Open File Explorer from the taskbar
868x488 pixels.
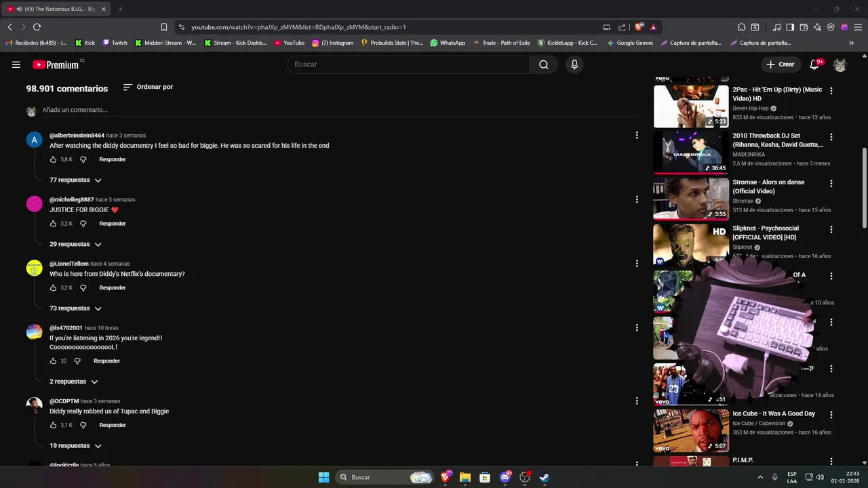click(465, 477)
